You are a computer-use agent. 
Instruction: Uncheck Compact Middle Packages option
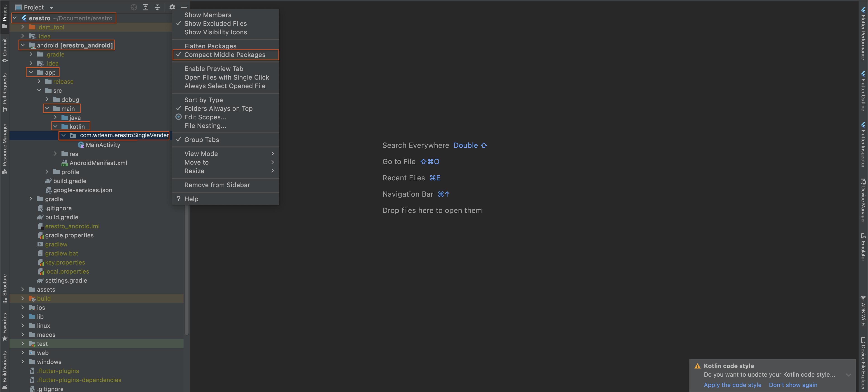(x=225, y=55)
